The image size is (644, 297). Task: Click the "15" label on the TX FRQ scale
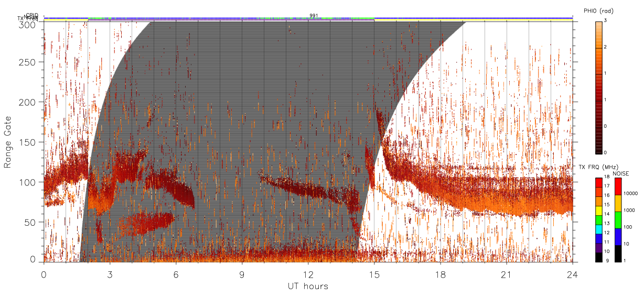[x=607, y=205]
